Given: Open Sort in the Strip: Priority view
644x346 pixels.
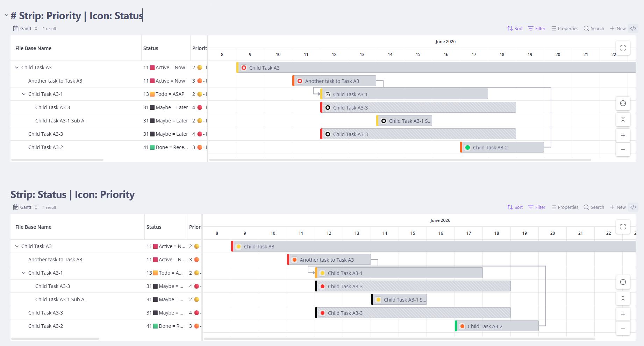Looking at the screenshot, I should (515, 29).
